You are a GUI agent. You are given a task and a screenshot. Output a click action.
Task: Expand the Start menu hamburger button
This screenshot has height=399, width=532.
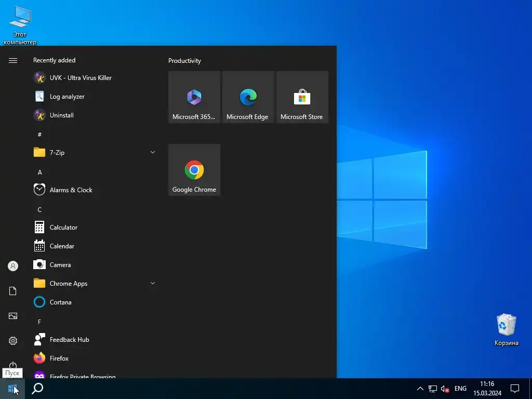click(13, 60)
